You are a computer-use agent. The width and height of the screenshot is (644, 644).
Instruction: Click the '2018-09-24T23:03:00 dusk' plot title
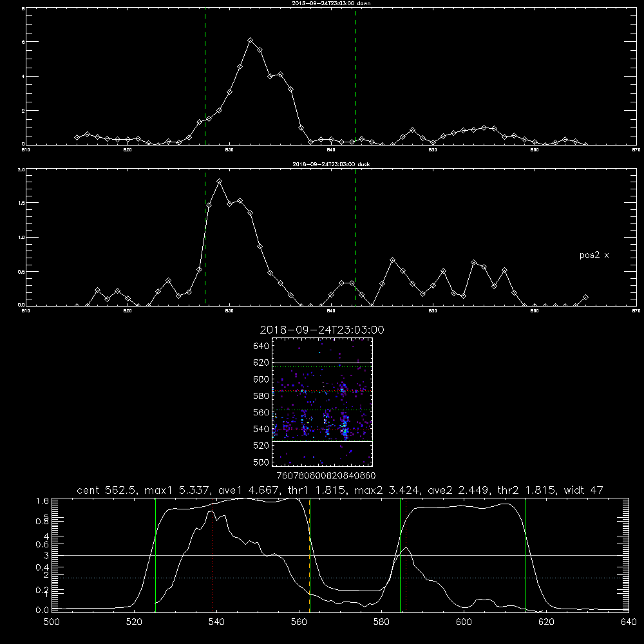331,164
